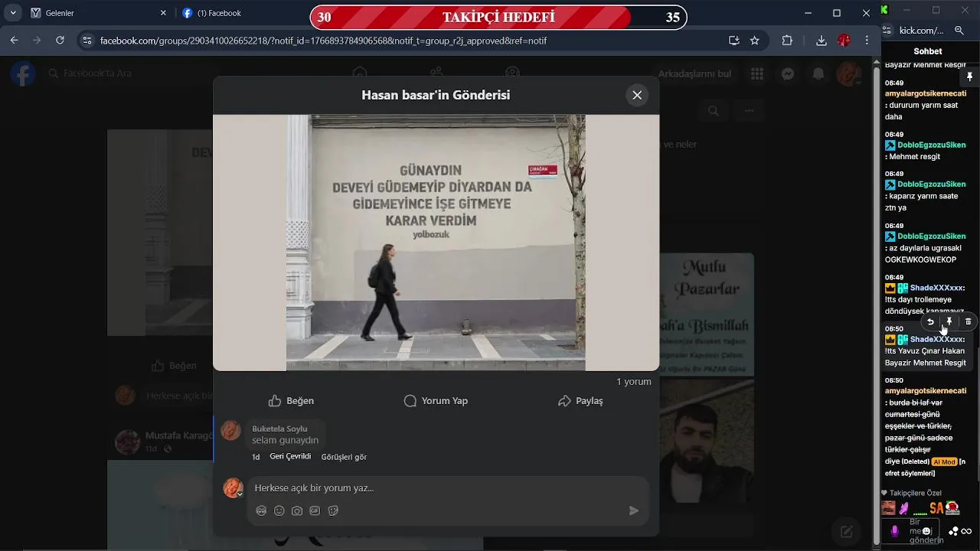Viewport: 980px width, 551px height.
Task: Open Facebook notifications bell
Action: (x=818, y=73)
